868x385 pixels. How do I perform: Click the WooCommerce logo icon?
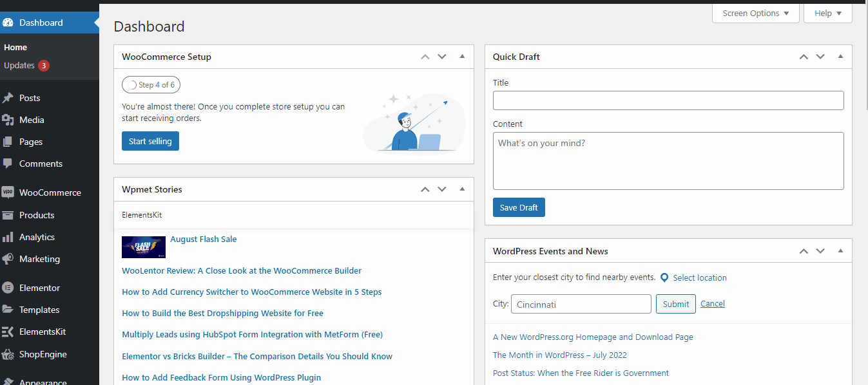click(x=8, y=192)
